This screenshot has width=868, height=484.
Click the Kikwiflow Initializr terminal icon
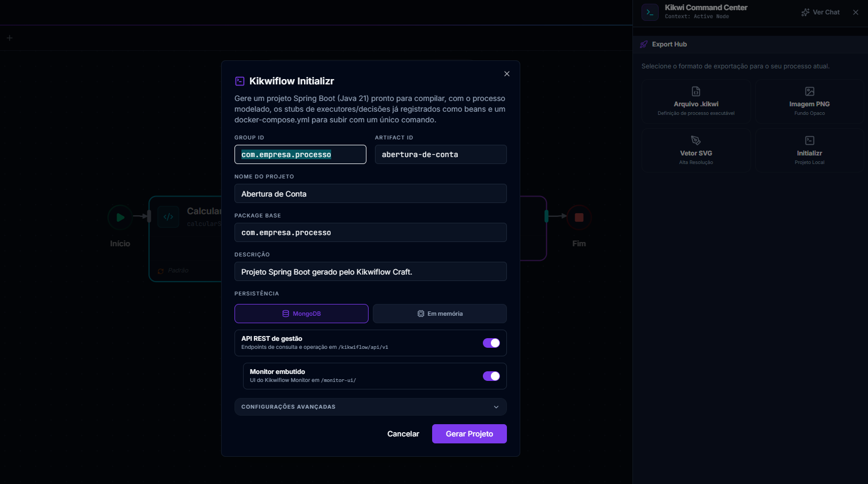240,81
